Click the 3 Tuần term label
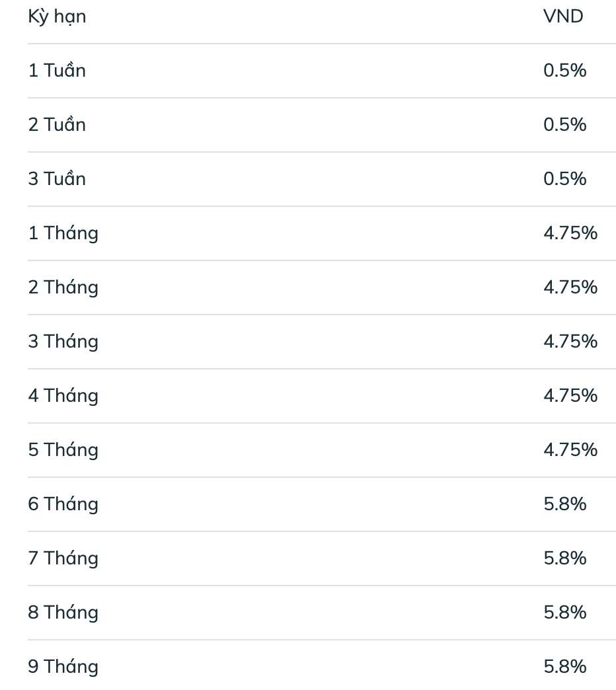Screen dimensions: 616x690 (57, 179)
